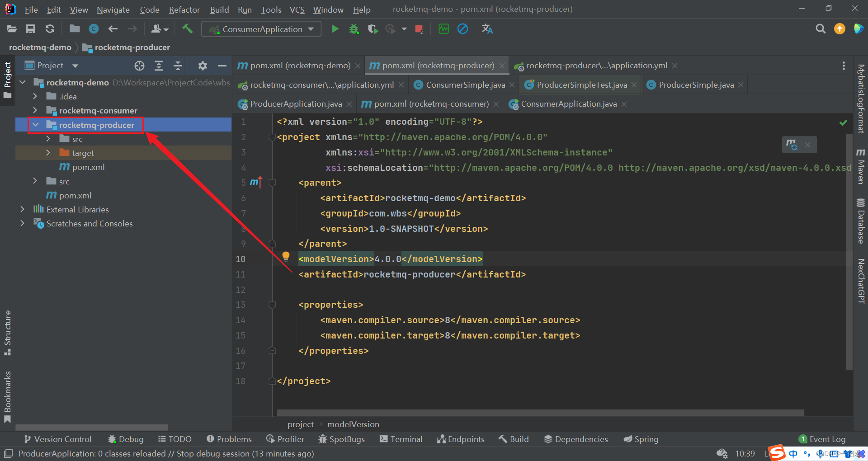Click Expand All in Project panel

[159, 66]
